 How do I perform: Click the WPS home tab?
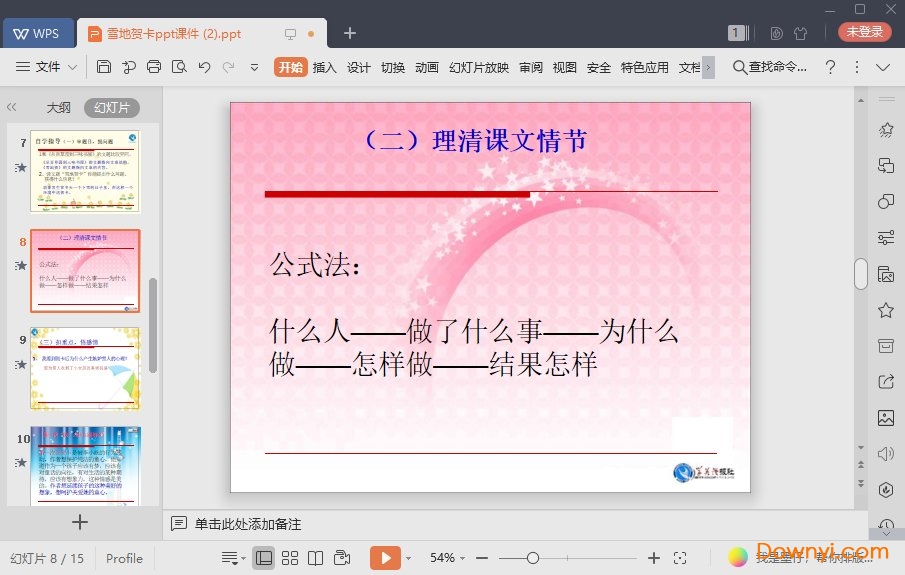point(38,33)
